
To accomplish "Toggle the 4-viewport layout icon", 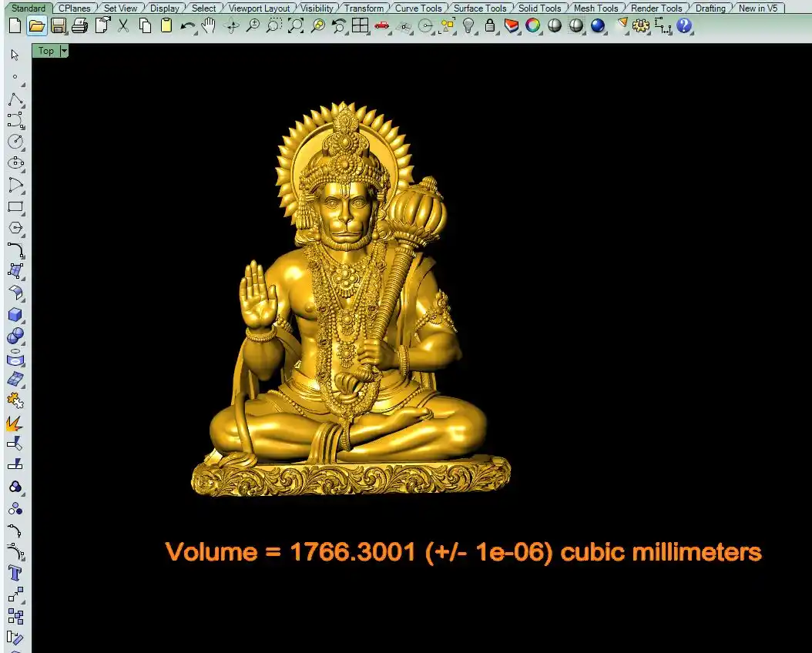I will [x=360, y=25].
